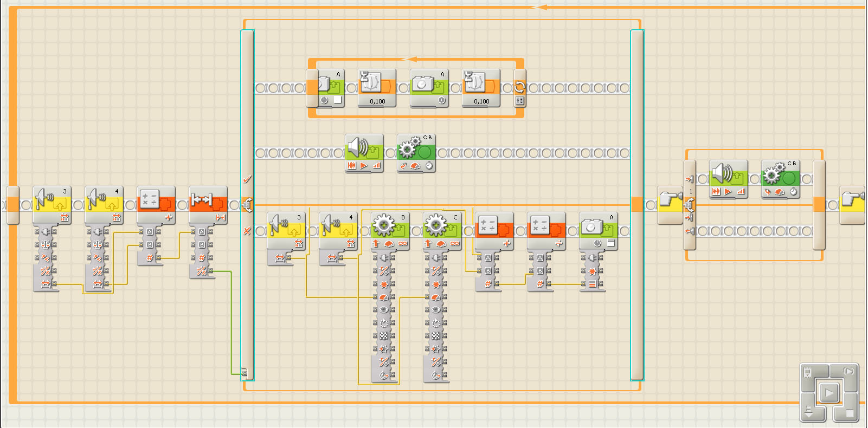Click the power input plug on the Motor C hub
868x428 pixels.
coord(427,297)
